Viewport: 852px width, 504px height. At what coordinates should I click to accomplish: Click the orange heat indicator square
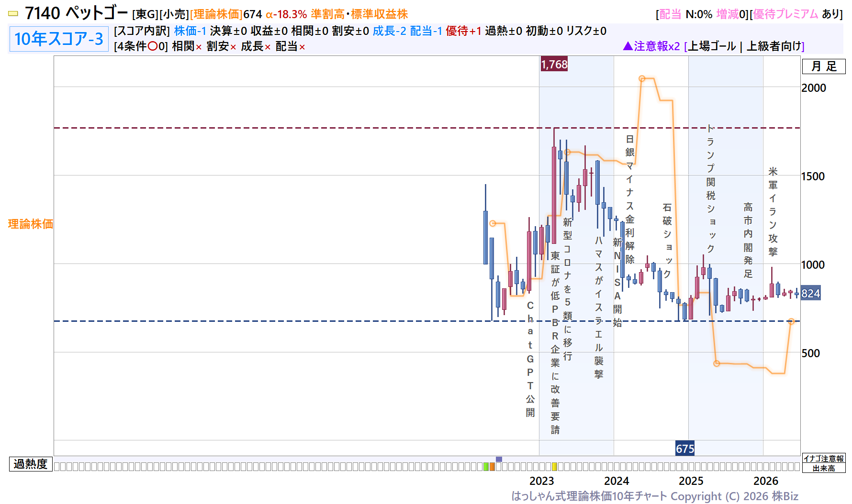pyautogui.click(x=492, y=467)
